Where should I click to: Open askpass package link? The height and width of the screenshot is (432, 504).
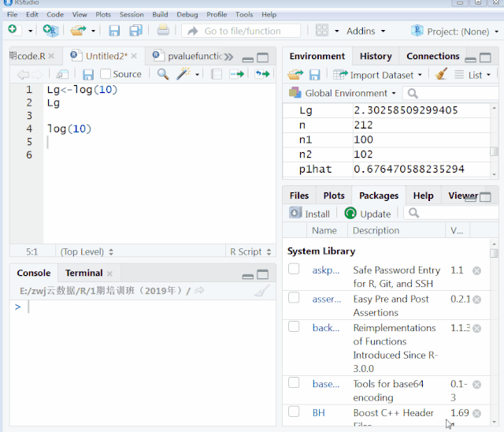(x=325, y=270)
